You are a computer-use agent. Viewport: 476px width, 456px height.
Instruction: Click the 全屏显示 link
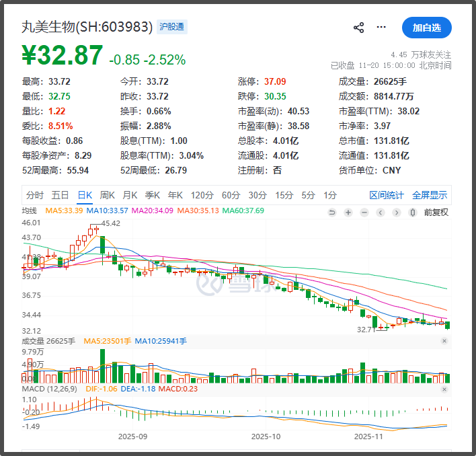(x=430, y=195)
